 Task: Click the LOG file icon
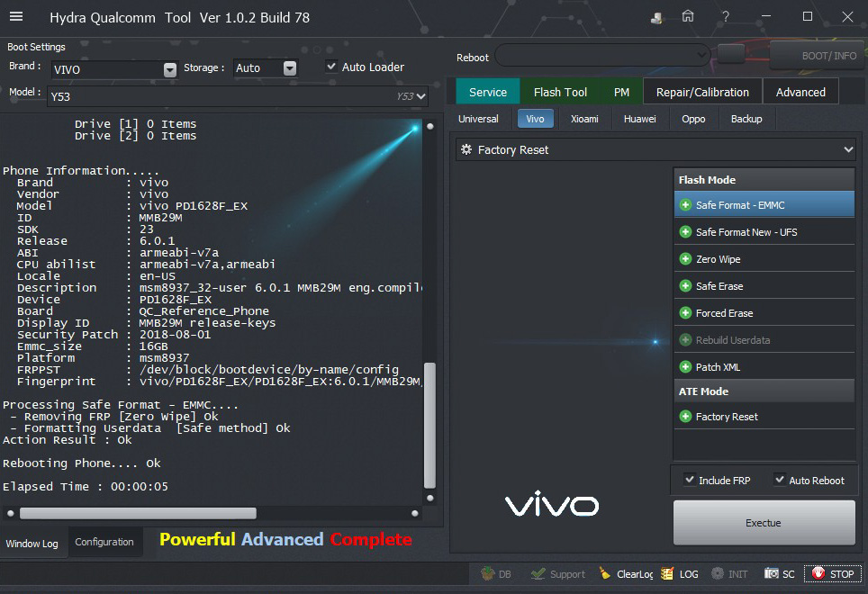[667, 573]
